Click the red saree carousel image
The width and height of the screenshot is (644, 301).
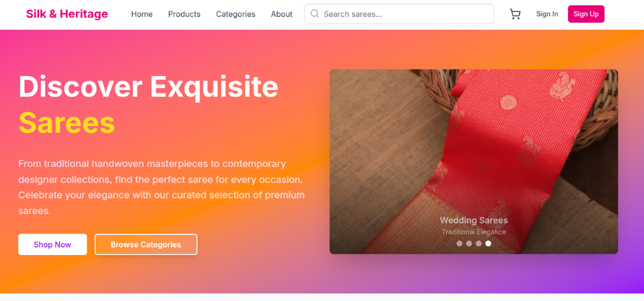474,162
